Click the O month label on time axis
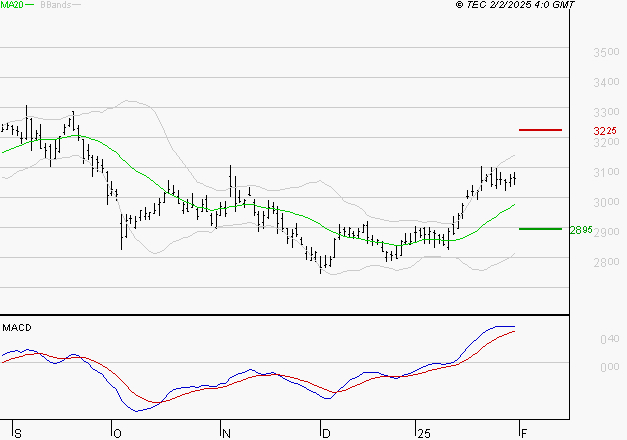The width and height of the screenshot is (627, 440). tap(117, 433)
